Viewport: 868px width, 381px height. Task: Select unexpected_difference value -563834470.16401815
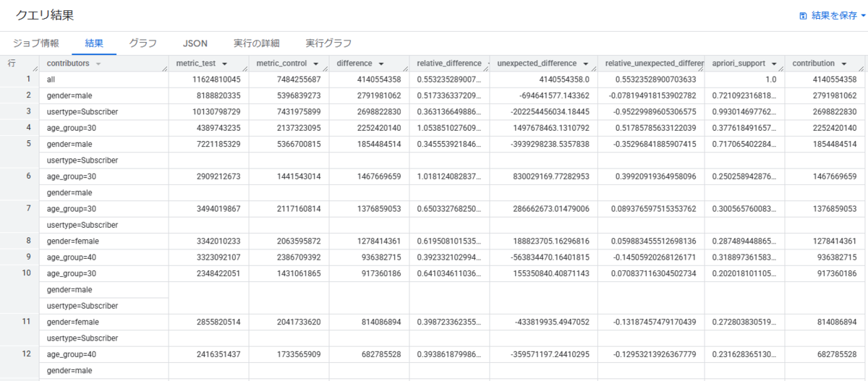click(549, 257)
